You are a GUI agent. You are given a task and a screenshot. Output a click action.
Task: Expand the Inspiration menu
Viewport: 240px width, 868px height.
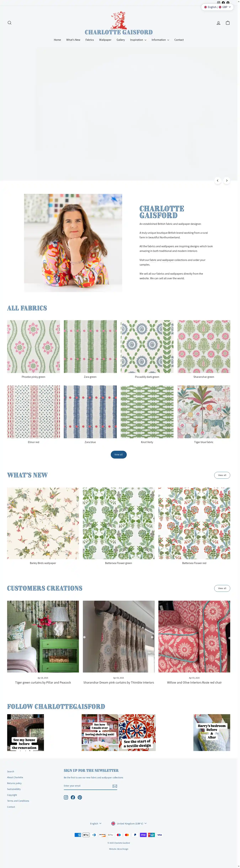tap(138, 40)
